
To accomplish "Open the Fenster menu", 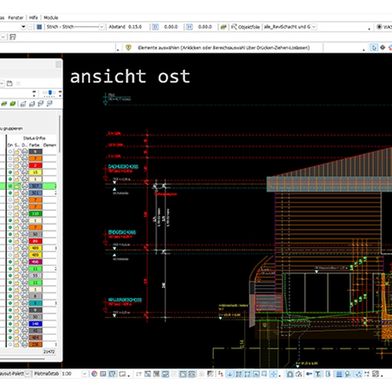I will click(x=16, y=18).
